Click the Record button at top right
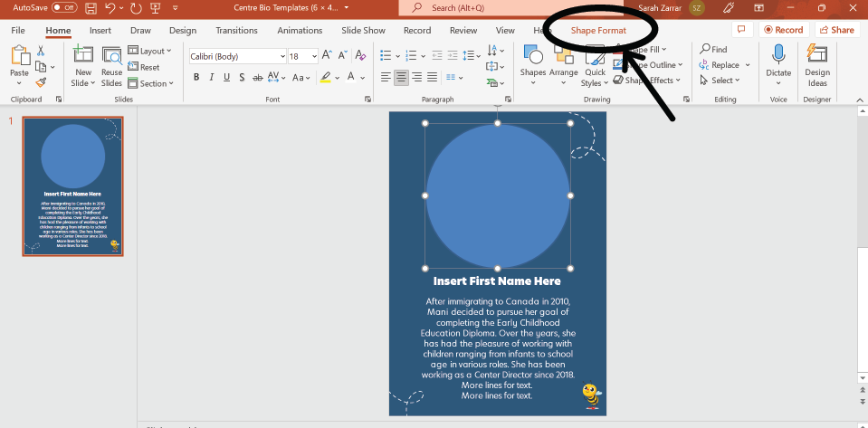Viewport: 868px width, 428px height. [783, 30]
